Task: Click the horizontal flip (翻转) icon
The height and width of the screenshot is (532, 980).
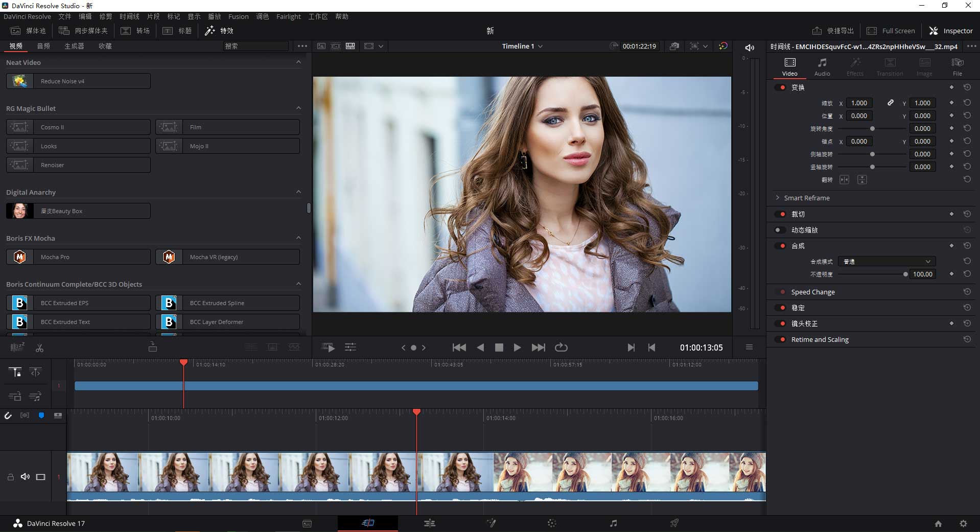Action: 844,180
